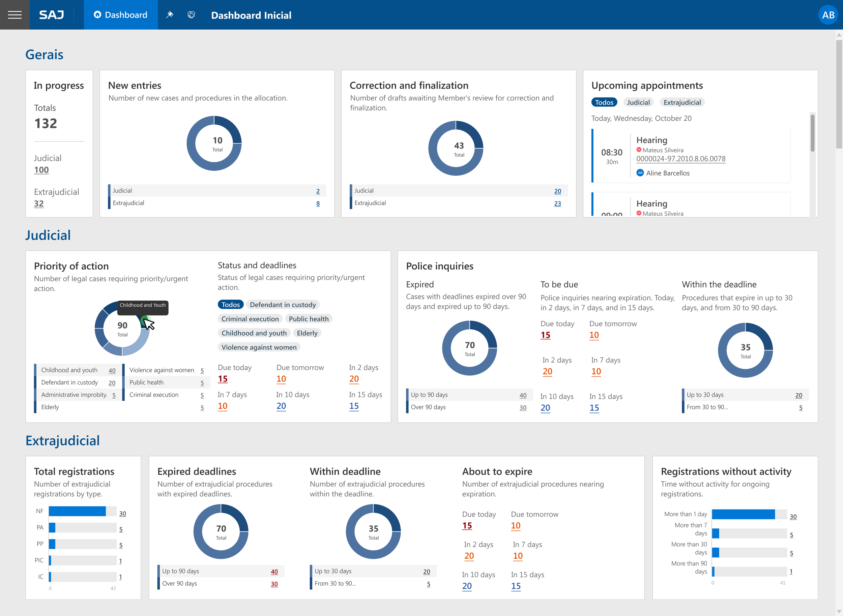This screenshot has height=616, width=843.
Task: Toggle Defendant in custody filter chip
Action: tap(283, 305)
